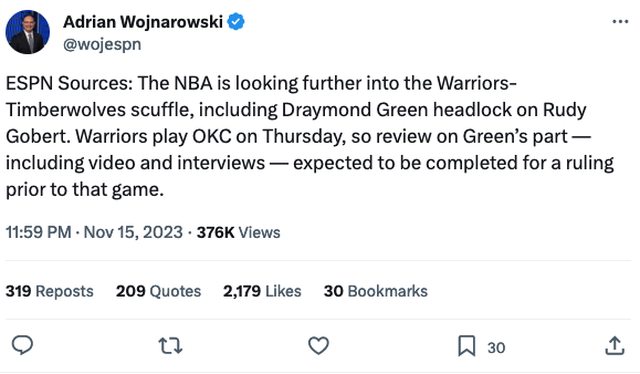Open the repost arrows menu

click(170, 346)
